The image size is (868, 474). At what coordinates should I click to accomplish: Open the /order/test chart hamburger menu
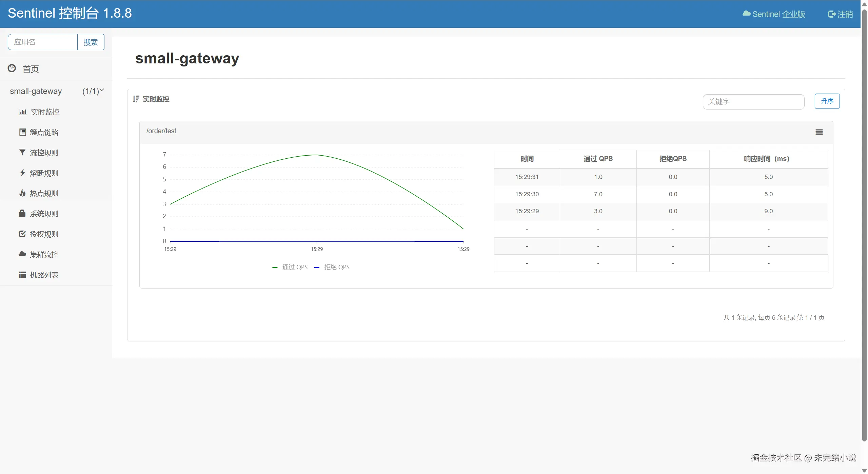click(x=819, y=132)
